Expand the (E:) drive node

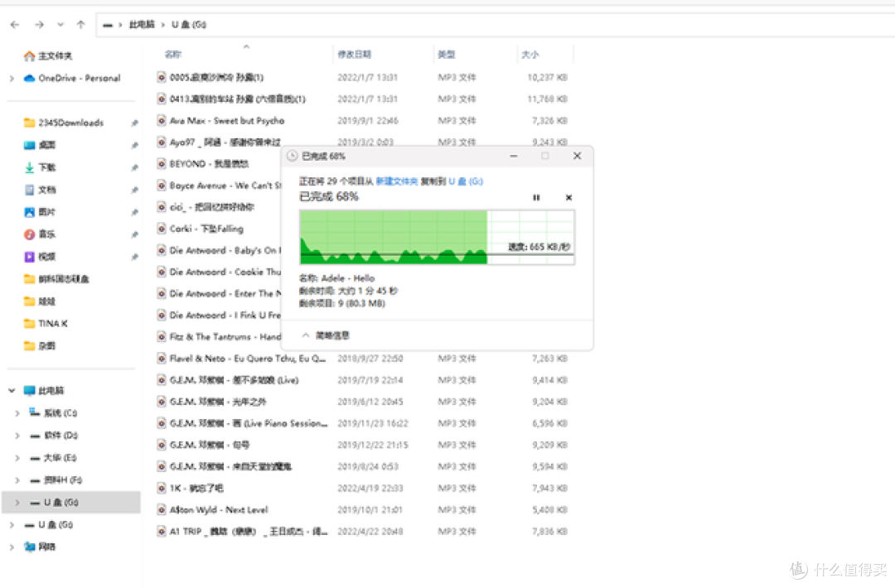(x=17, y=457)
